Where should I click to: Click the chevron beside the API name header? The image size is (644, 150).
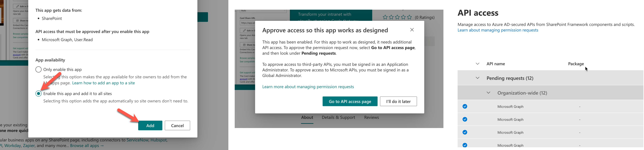point(478,64)
